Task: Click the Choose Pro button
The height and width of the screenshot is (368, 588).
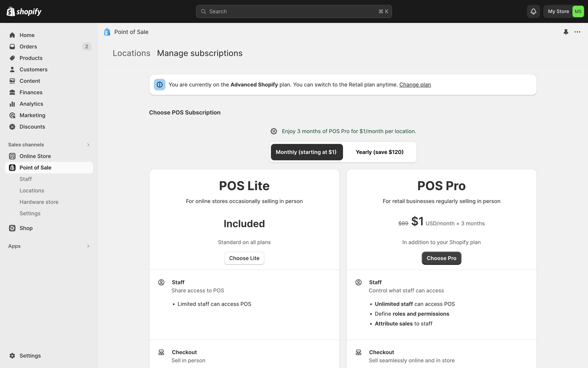Action: (x=441, y=258)
